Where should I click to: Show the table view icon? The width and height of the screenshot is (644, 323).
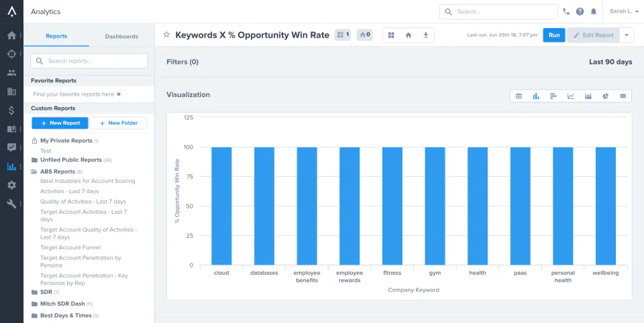pos(519,96)
